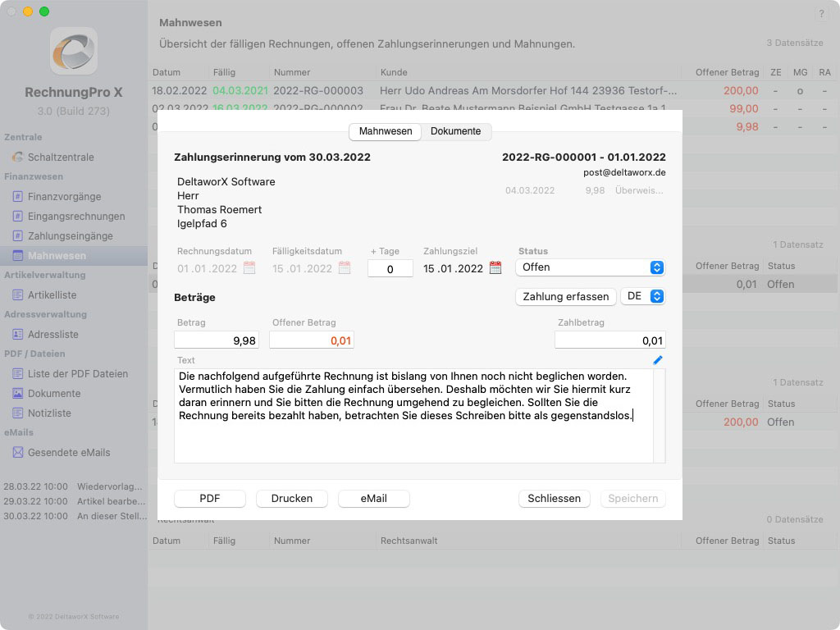
Task: Click the Zahlung erfassen button
Action: (565, 296)
